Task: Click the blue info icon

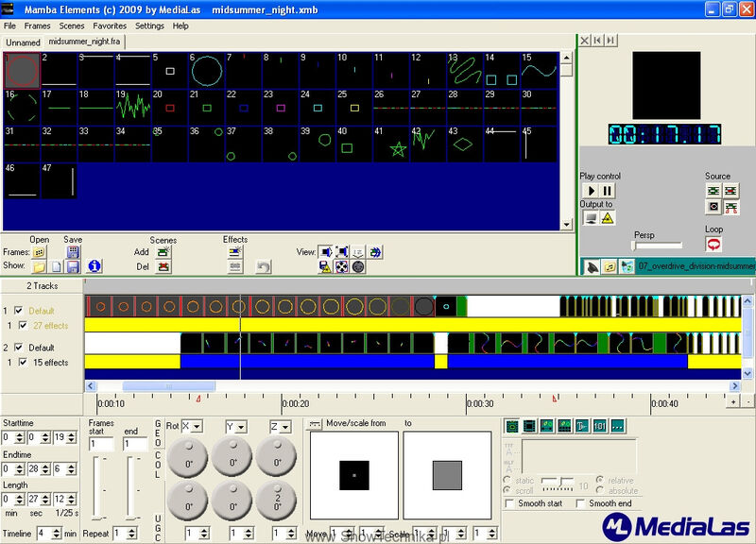Action: (x=94, y=266)
